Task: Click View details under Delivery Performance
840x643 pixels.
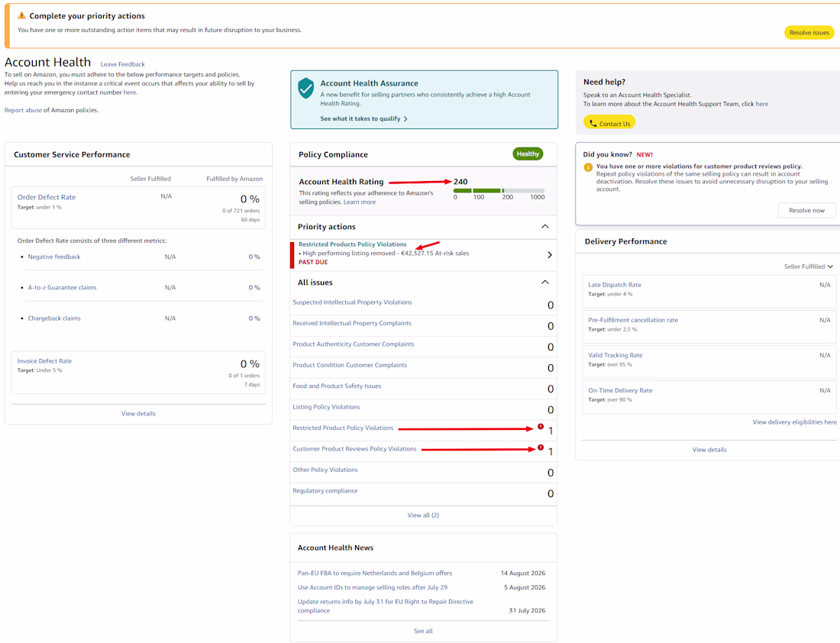Action: coord(709,450)
